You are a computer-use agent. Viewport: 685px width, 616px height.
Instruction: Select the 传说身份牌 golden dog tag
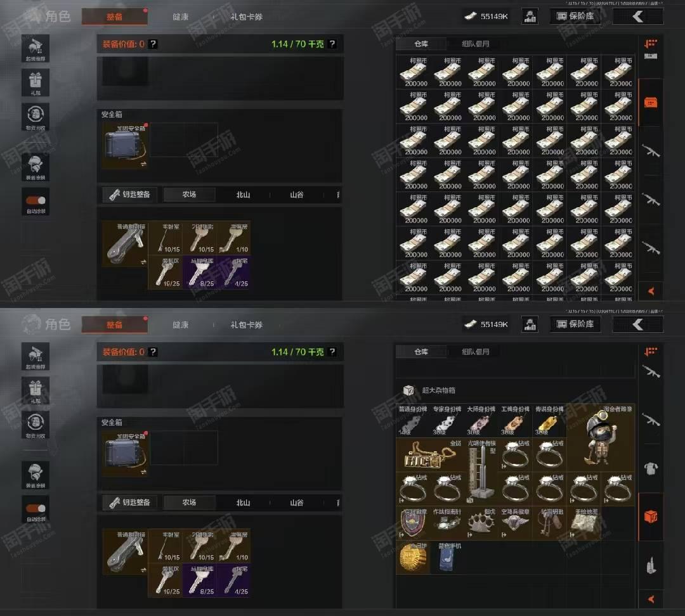click(x=549, y=421)
